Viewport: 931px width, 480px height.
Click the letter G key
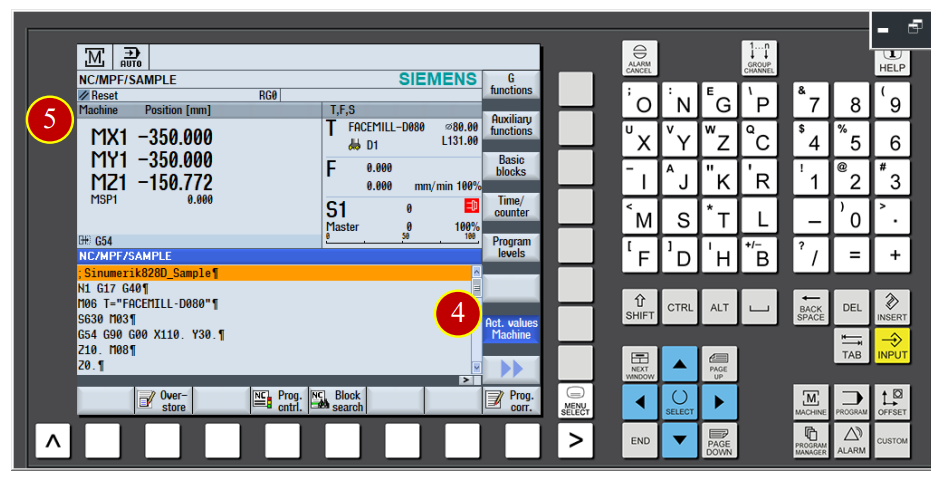click(719, 100)
